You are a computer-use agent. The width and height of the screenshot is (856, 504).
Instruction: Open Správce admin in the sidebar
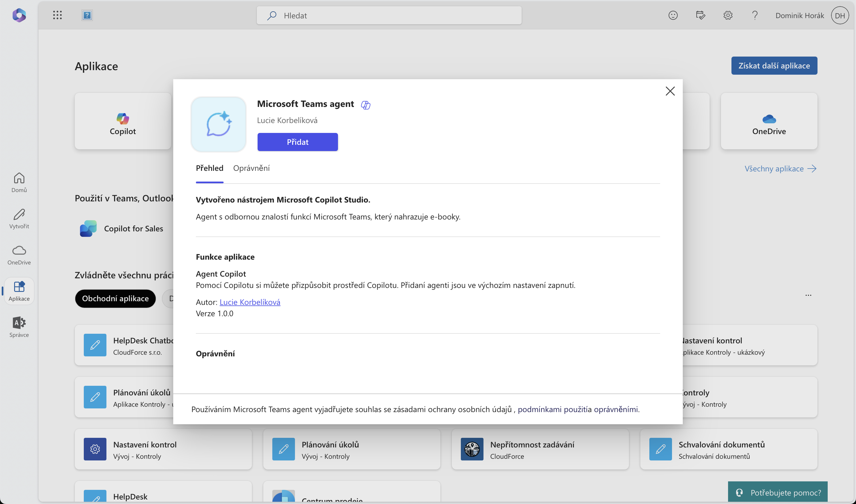[x=19, y=328]
